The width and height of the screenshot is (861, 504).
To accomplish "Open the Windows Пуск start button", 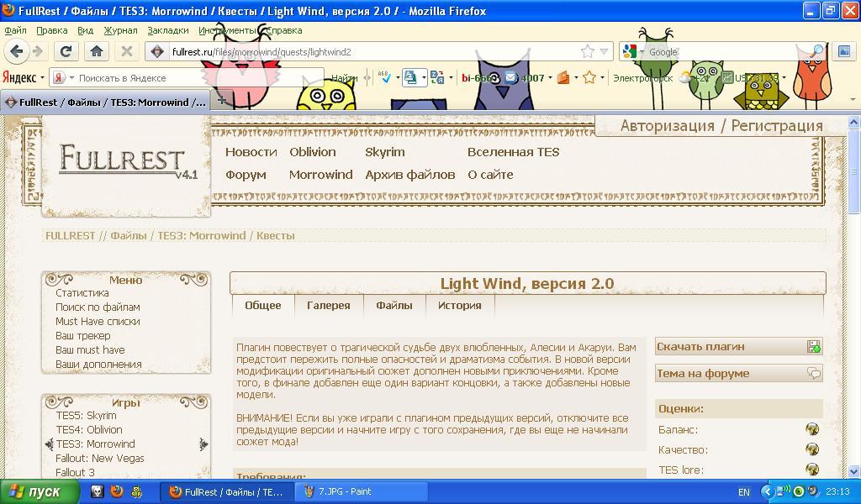I will pos(39,491).
